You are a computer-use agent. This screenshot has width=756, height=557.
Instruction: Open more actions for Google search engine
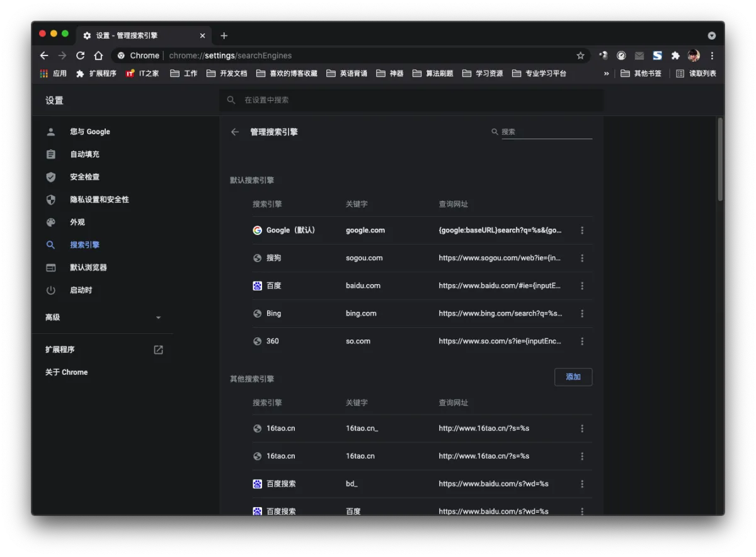(582, 231)
